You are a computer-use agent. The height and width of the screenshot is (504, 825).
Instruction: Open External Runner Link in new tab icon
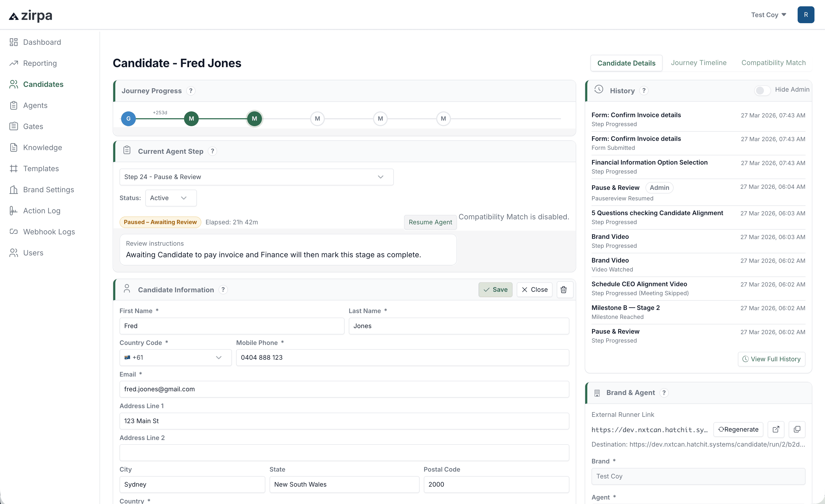pyautogui.click(x=776, y=429)
